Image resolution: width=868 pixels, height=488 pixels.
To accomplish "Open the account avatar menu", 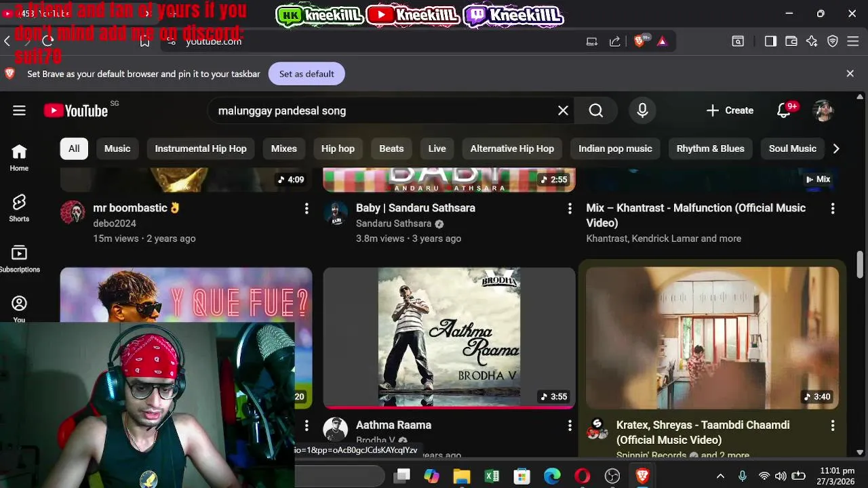I will coord(823,110).
